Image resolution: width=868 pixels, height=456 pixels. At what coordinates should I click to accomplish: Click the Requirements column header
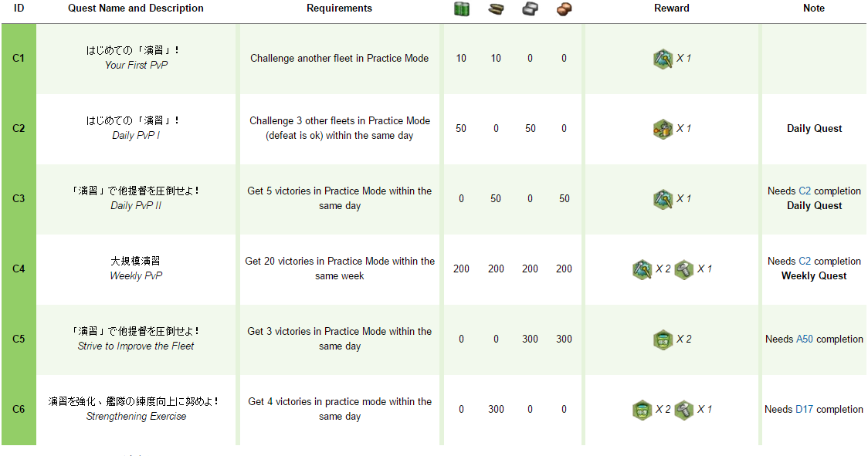[339, 8]
